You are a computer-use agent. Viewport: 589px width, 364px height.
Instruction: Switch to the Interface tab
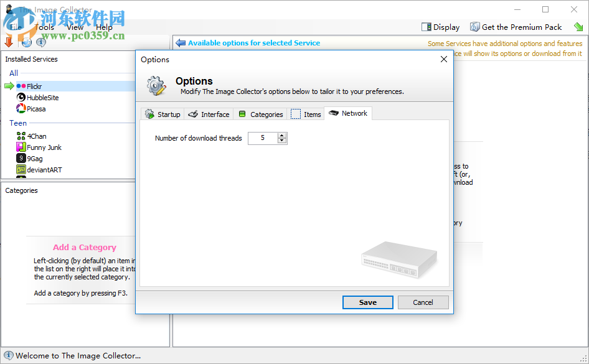tap(209, 114)
